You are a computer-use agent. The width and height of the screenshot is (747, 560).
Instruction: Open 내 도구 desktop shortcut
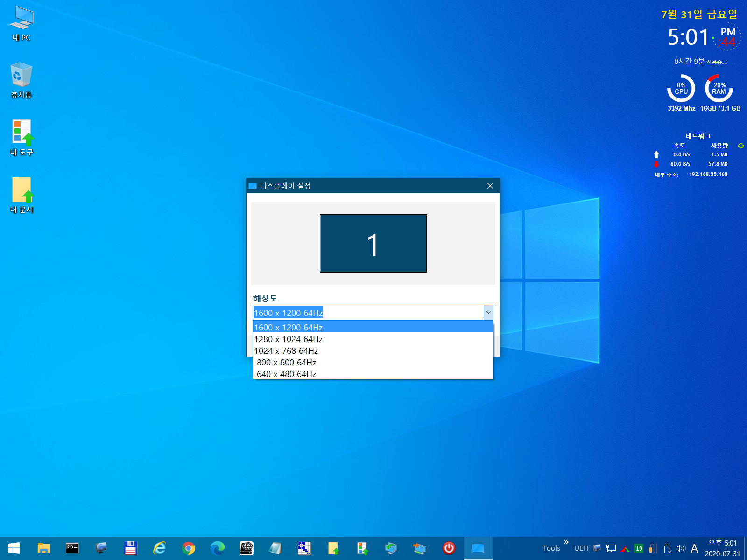(x=21, y=138)
